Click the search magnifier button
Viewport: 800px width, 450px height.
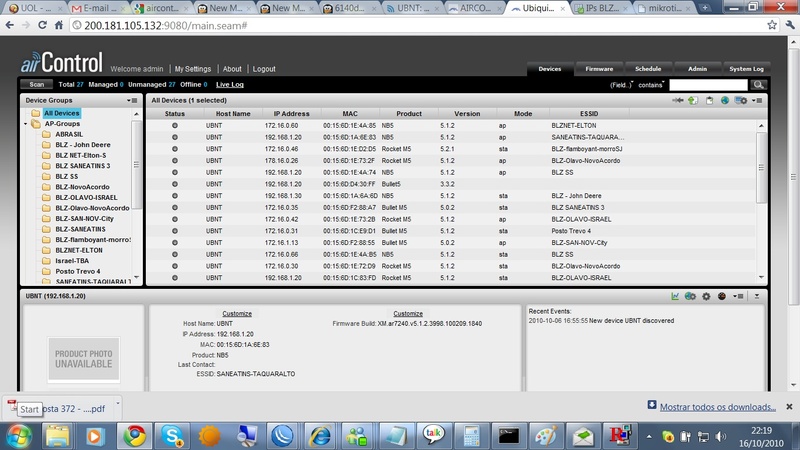coord(758,85)
